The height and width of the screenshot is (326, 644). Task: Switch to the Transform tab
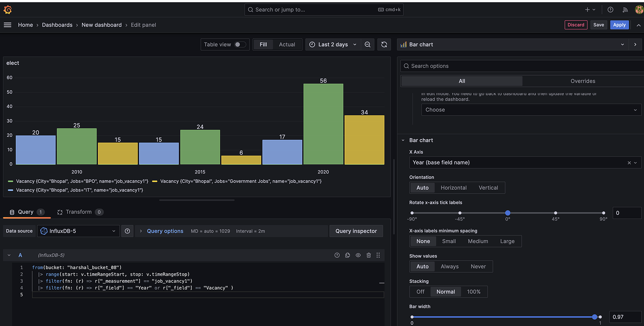[78, 212]
